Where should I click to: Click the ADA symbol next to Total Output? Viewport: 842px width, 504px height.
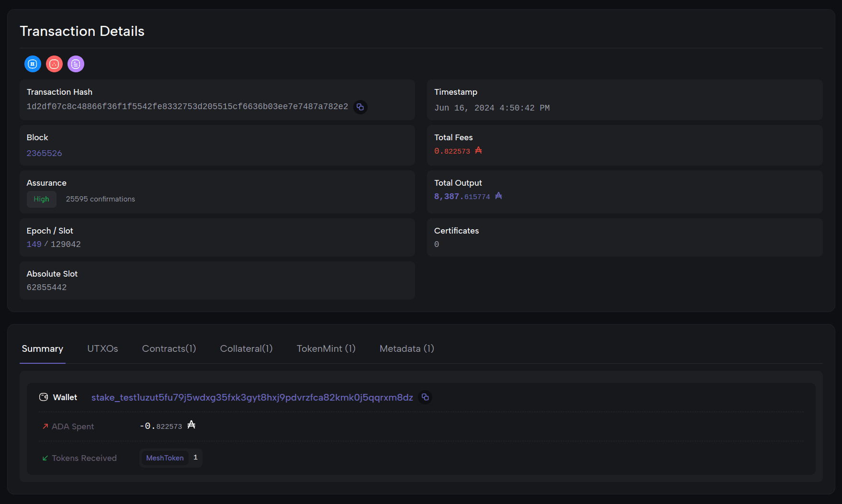498,196
